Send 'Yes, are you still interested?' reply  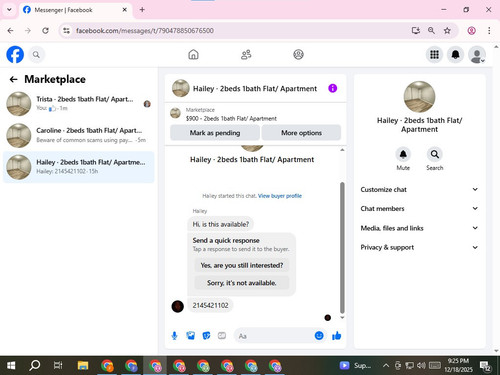pyautogui.click(x=242, y=265)
